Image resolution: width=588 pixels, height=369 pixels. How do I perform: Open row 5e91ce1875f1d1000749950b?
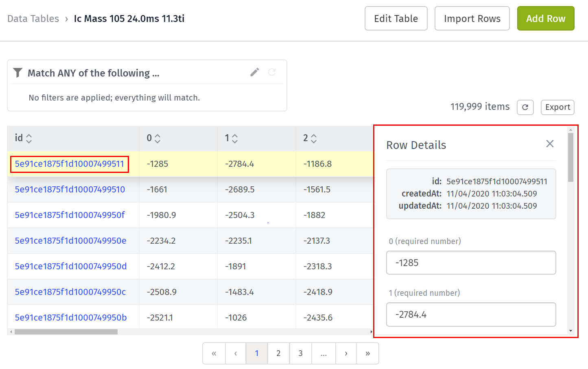tap(71, 318)
